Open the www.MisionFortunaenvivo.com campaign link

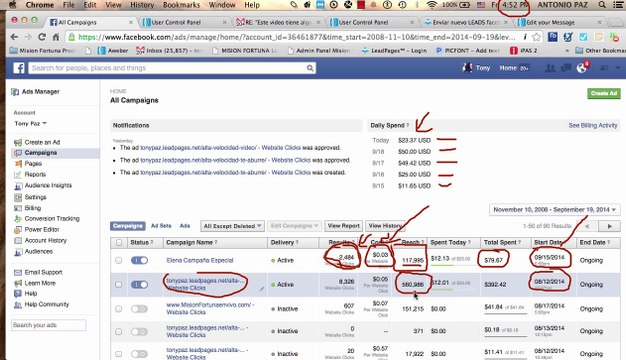tap(209, 309)
